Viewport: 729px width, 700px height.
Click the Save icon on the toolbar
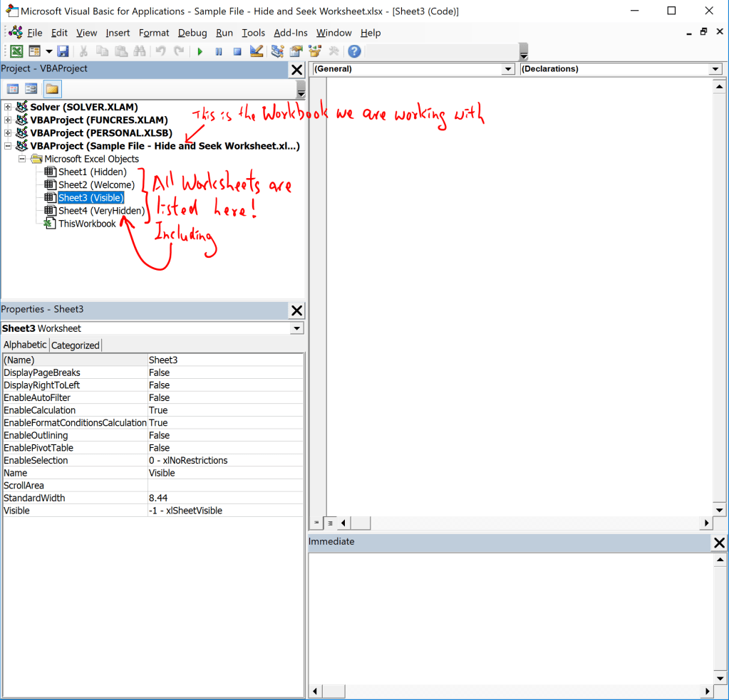coord(63,51)
